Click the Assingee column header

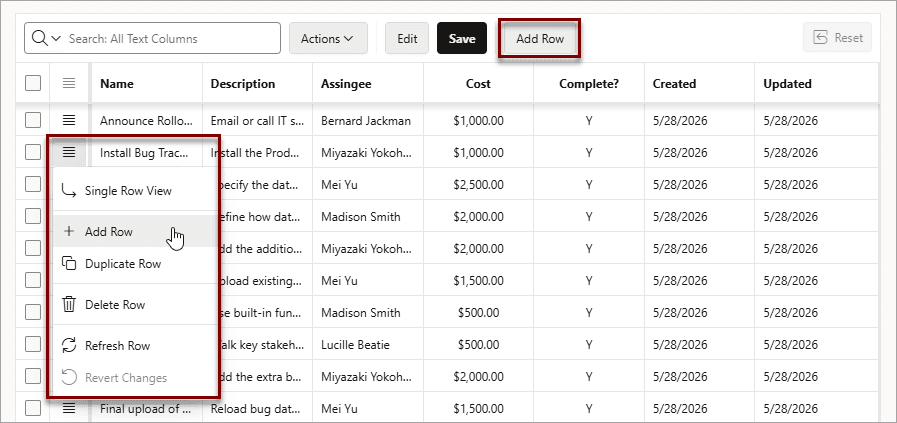(x=368, y=84)
